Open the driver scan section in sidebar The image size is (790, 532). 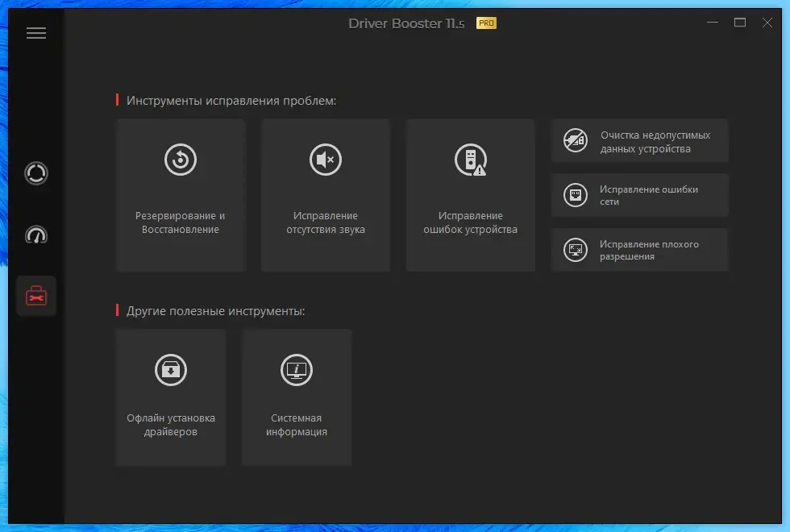point(36,173)
